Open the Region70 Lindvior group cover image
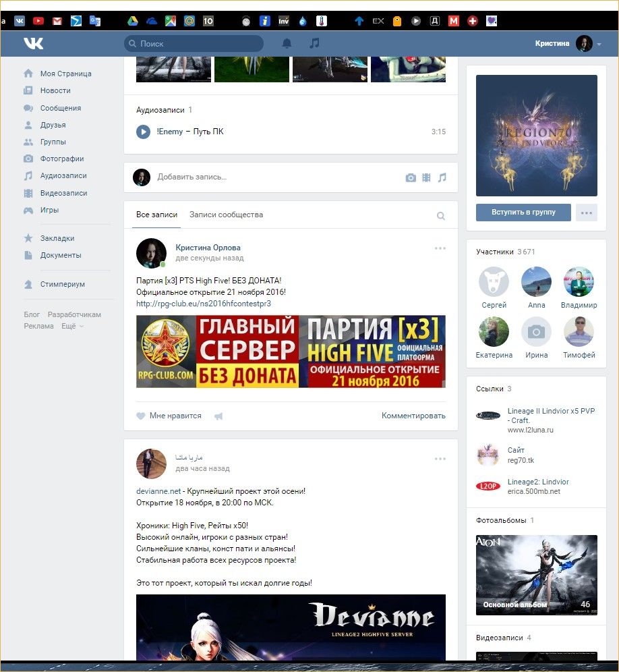The width and height of the screenshot is (619, 672). pyautogui.click(x=536, y=136)
